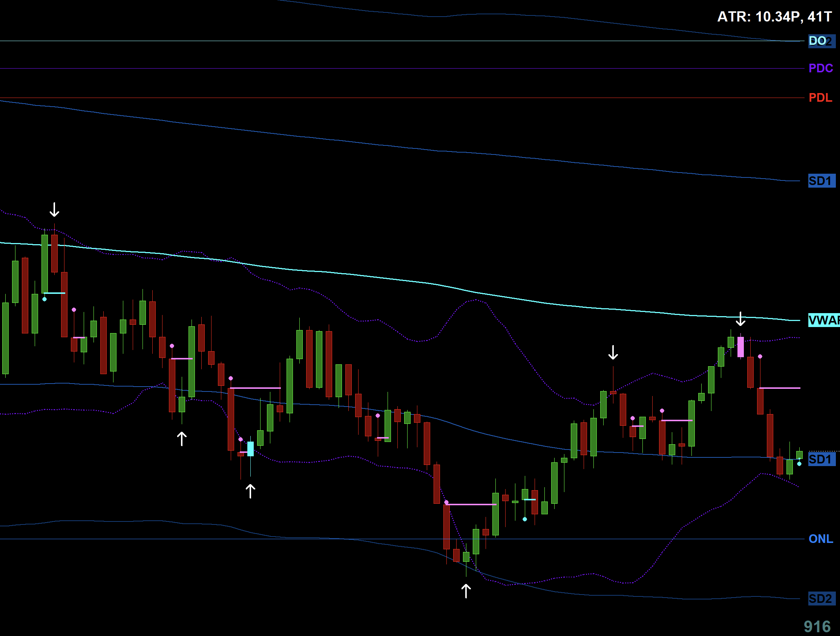Viewport: 840px width, 636px height.
Task: Select the red PDL level label
Action: click(820, 98)
